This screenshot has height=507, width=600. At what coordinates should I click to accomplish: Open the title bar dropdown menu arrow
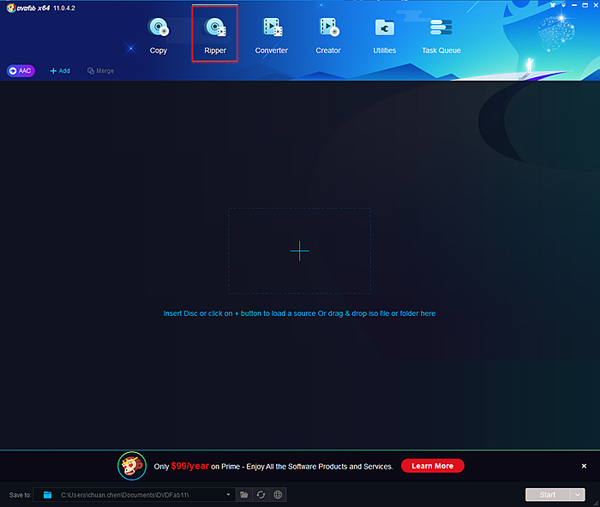click(x=563, y=5)
